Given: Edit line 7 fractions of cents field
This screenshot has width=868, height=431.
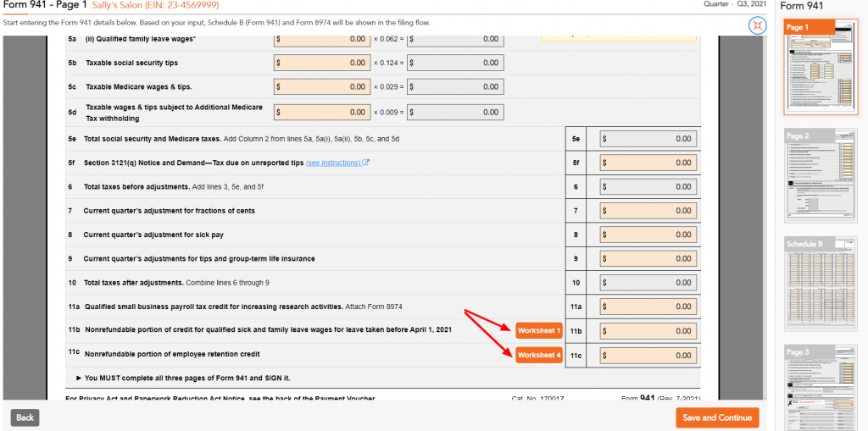Looking at the screenshot, I should pos(648,211).
